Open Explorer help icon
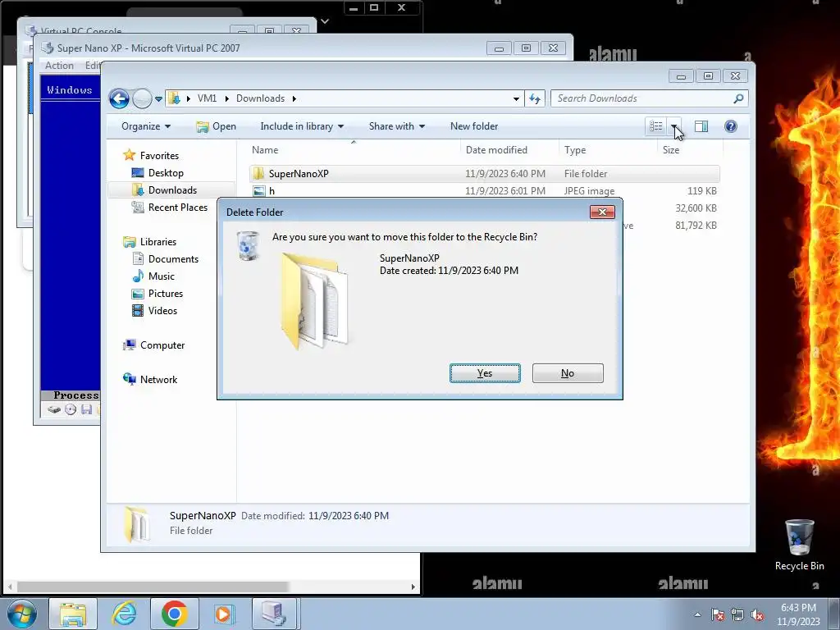This screenshot has width=840, height=630. [731, 126]
